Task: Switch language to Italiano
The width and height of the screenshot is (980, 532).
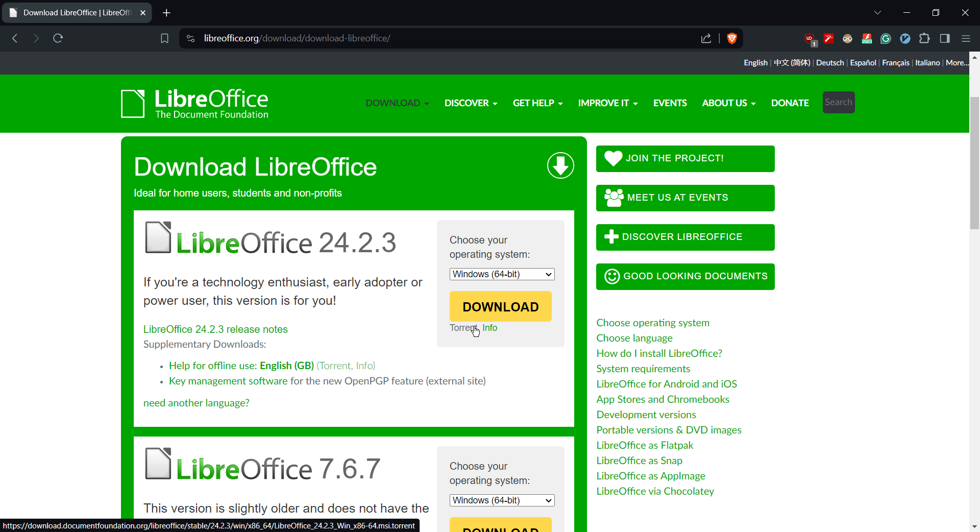Action: (927, 63)
